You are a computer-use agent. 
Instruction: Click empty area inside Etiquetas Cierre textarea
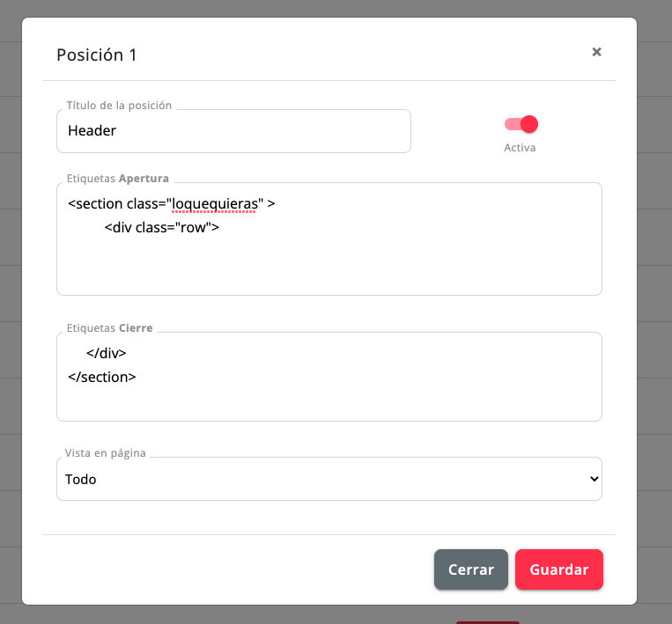[x=329, y=402]
